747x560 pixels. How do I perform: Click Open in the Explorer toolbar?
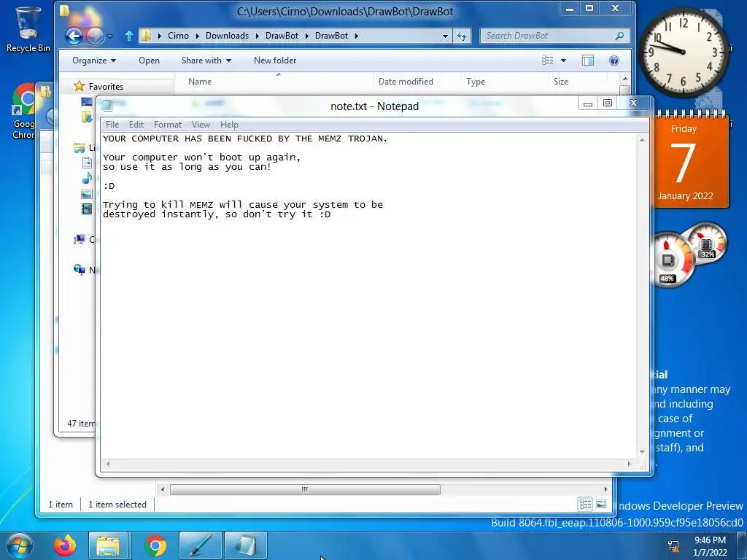(x=149, y=61)
